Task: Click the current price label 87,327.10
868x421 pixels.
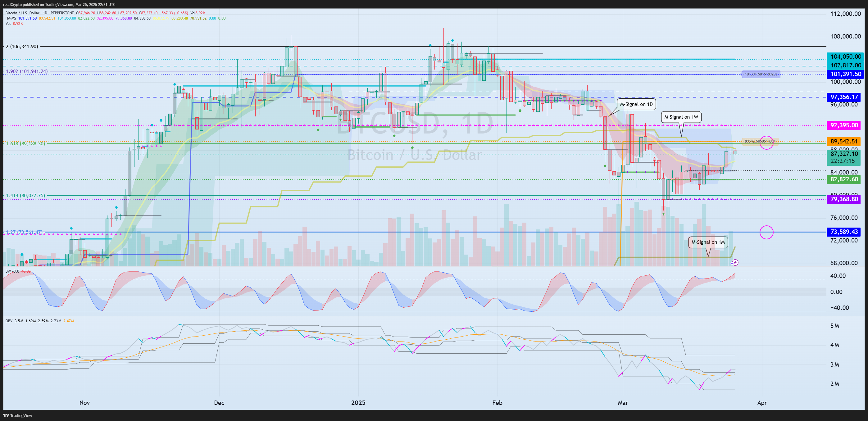Action: tap(844, 154)
